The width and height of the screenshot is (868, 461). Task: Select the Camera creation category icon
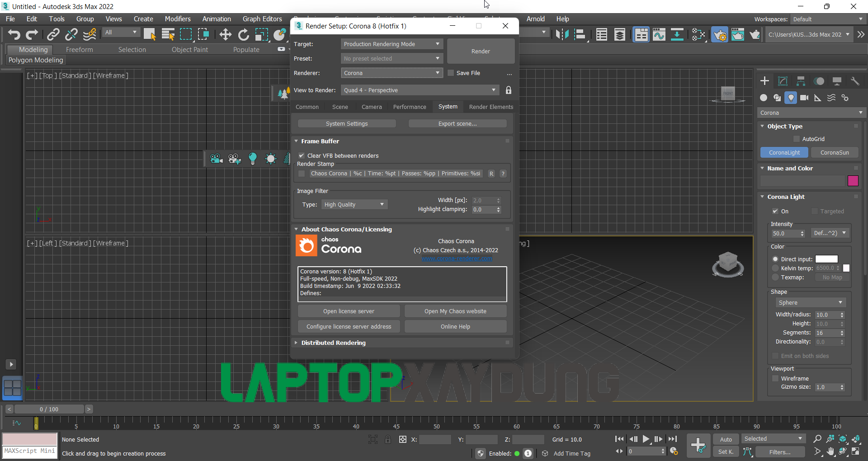tap(805, 98)
